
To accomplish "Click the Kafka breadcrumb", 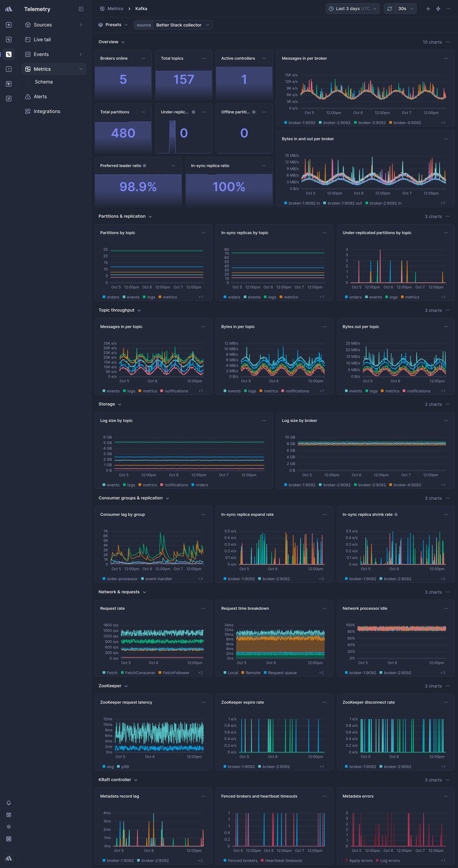I will 141,9.
